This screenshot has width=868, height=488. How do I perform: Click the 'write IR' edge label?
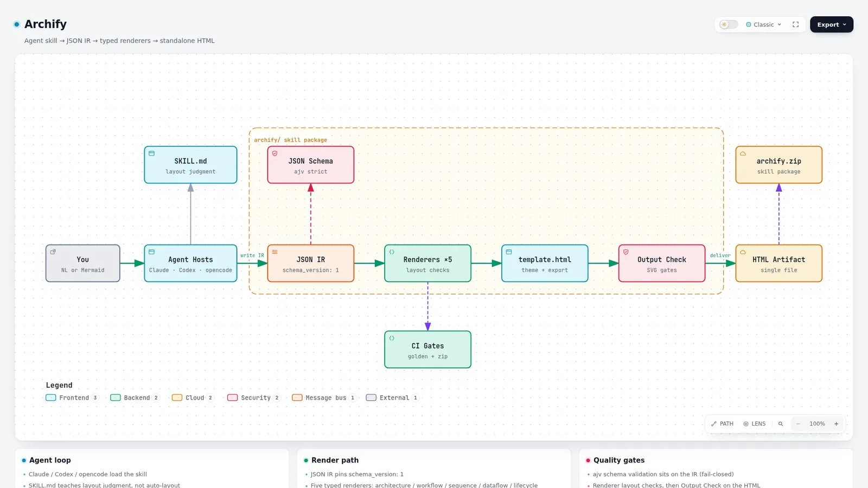(252, 255)
